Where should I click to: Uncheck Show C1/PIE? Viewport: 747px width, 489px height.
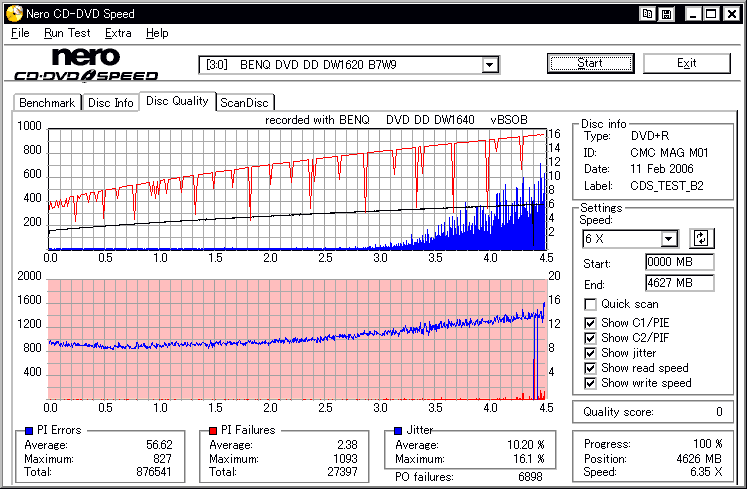pos(591,323)
